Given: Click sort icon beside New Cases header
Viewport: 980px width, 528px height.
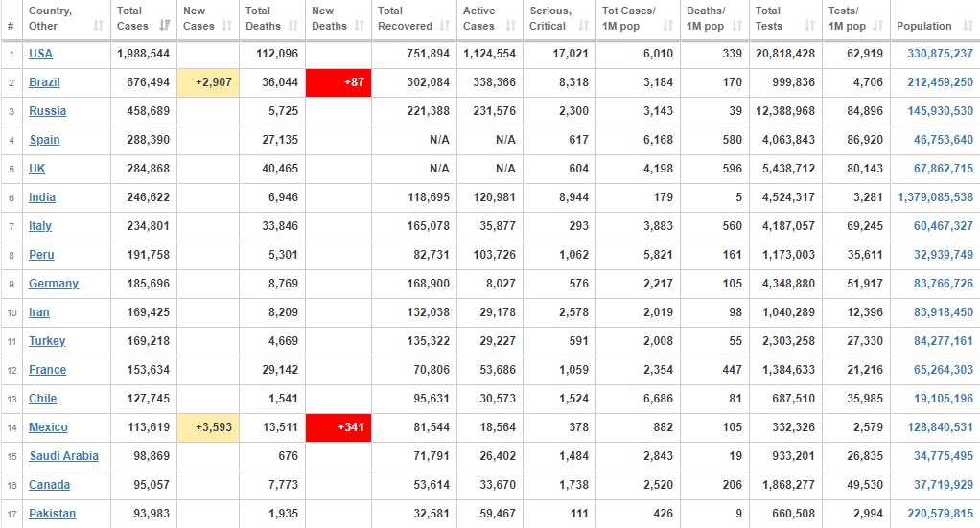Looking at the screenshot, I should [227, 26].
